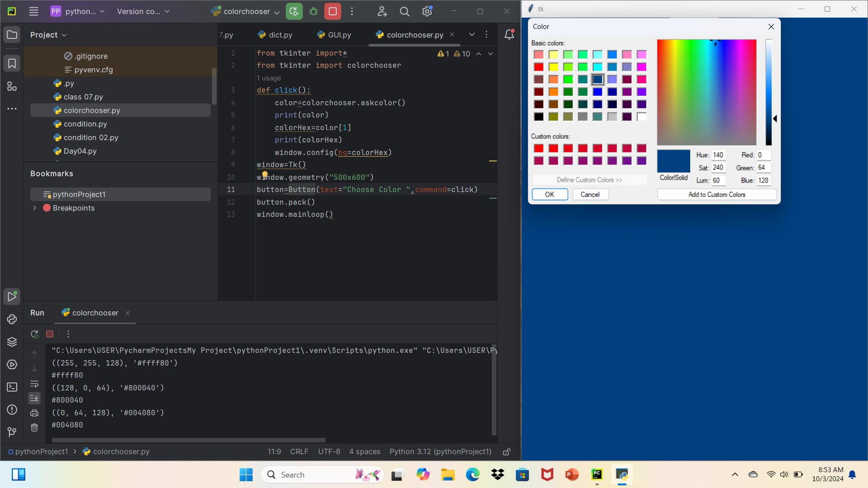Open IDE settings gear icon
Viewport: 868px width, 488px height.
click(427, 11)
